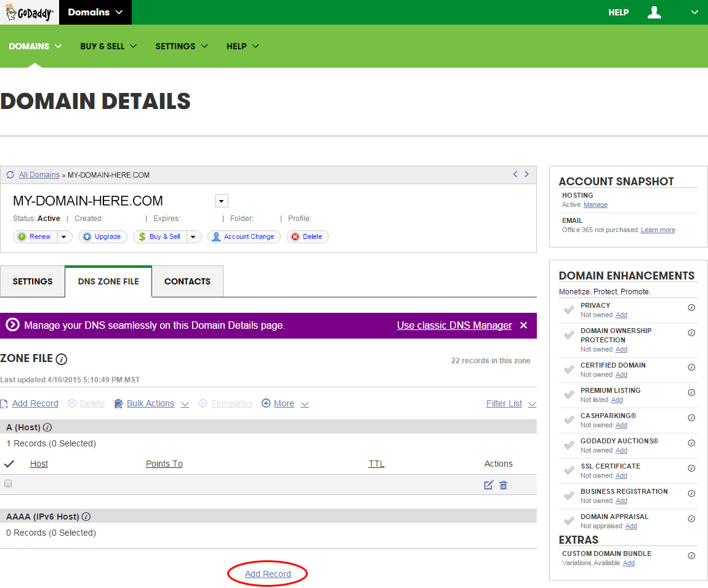Click the CashParking info icon

click(x=691, y=417)
